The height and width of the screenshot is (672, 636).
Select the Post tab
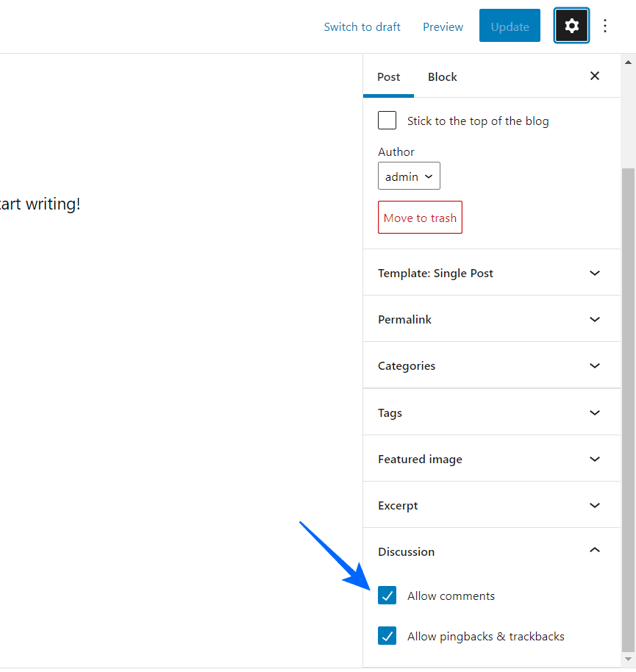tap(388, 76)
